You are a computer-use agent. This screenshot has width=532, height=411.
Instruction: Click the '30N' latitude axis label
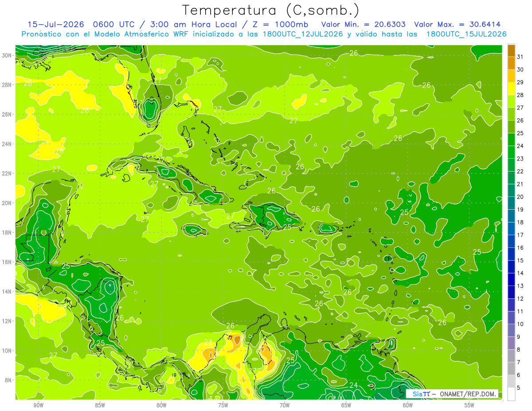click(x=8, y=55)
